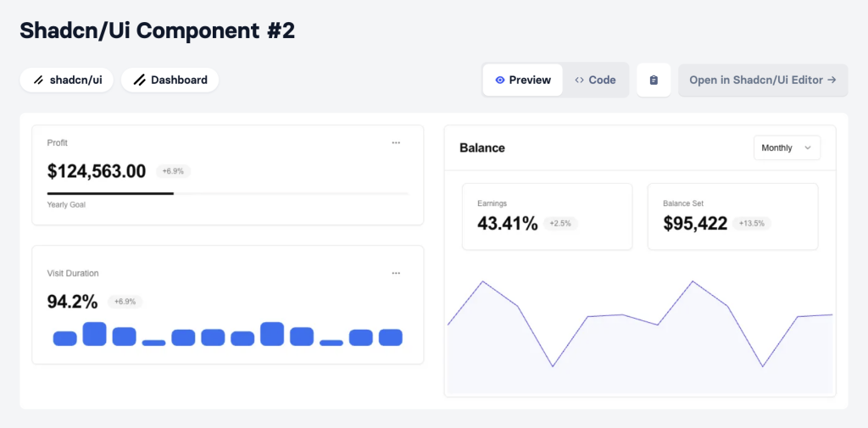
Task: Click the code brackets icon
Action: (x=579, y=80)
